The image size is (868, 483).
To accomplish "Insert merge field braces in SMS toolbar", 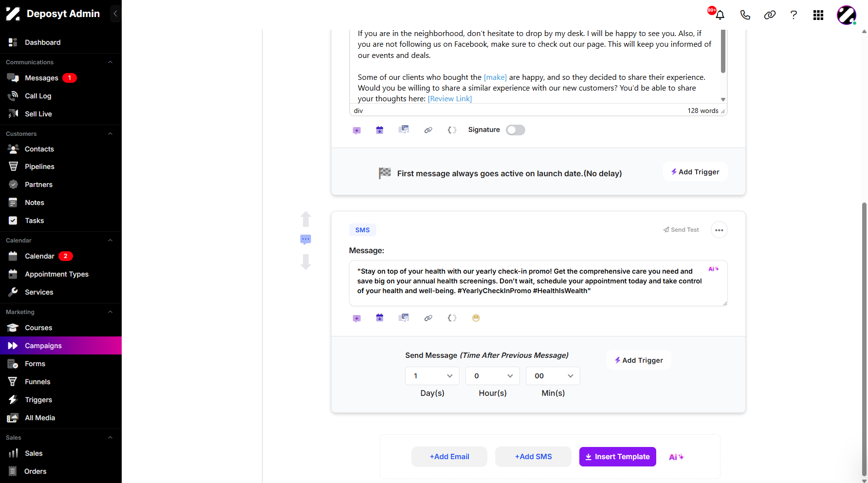I will click(452, 318).
